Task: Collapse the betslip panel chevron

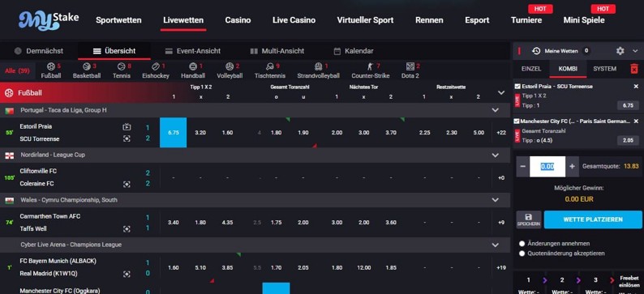Action: [x=636, y=51]
